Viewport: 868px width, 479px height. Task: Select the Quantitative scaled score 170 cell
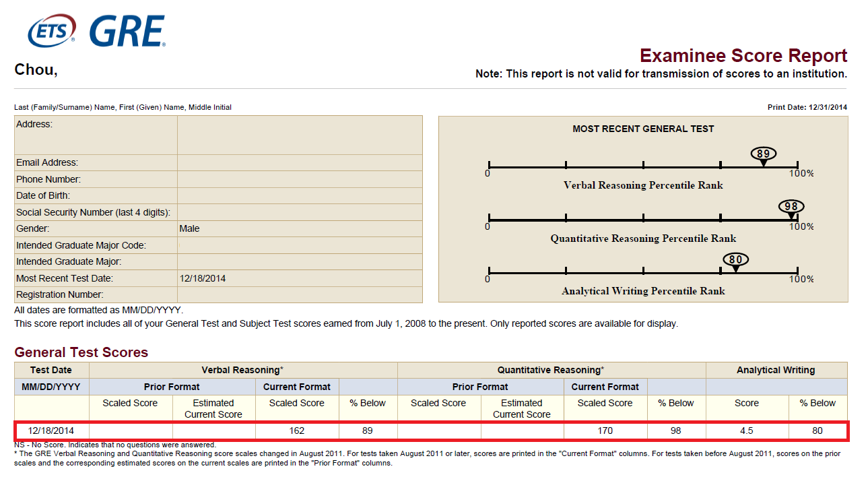[x=605, y=430]
